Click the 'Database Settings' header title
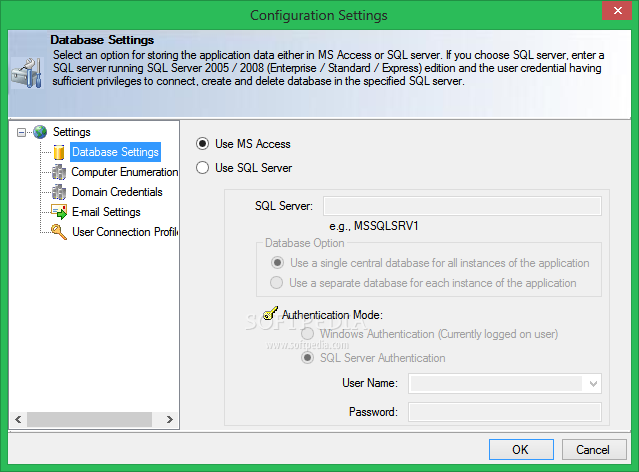 [x=102, y=40]
